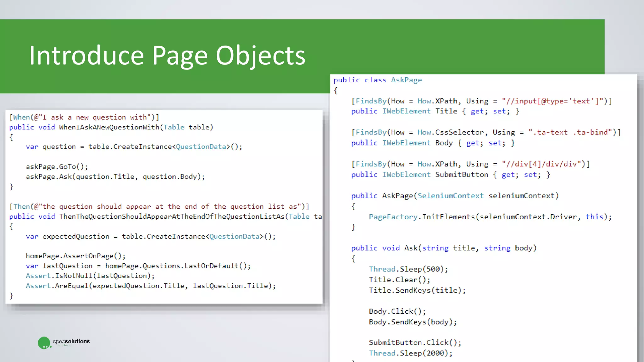644x362 pixels.
Task: Click the Body.Click(); line
Action: [x=397, y=311]
